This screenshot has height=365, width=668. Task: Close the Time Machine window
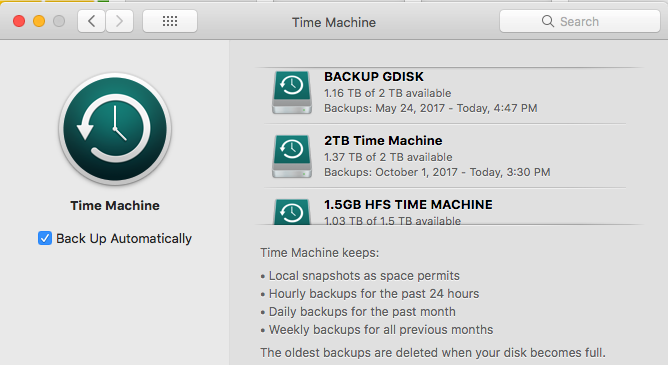(19, 21)
